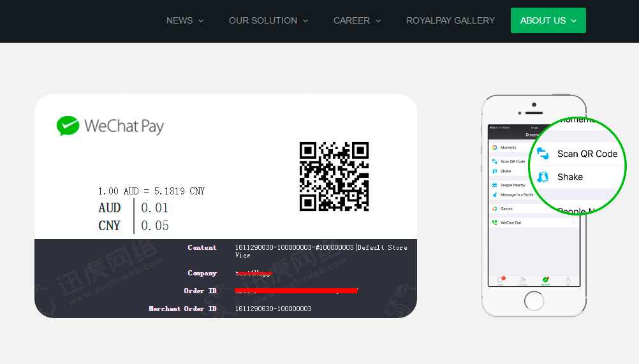Screen dimensions: 639x364
Task: Click the Content label
Action: [202, 247]
